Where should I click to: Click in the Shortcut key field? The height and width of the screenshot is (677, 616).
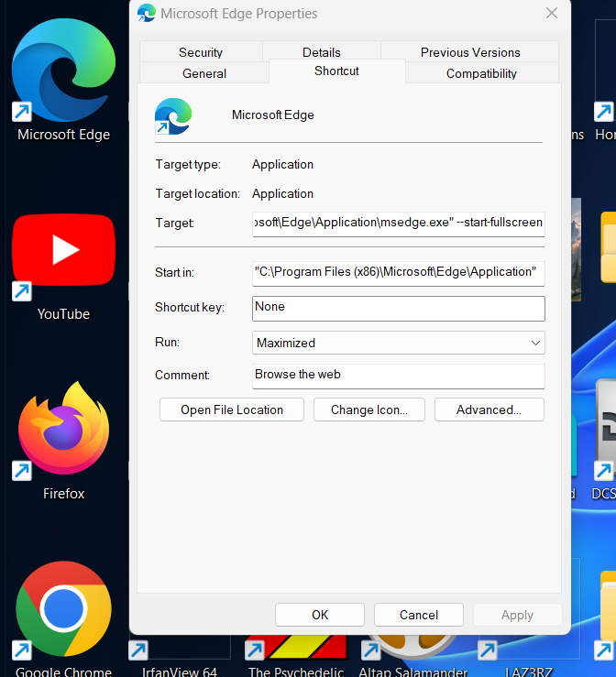[398, 309]
